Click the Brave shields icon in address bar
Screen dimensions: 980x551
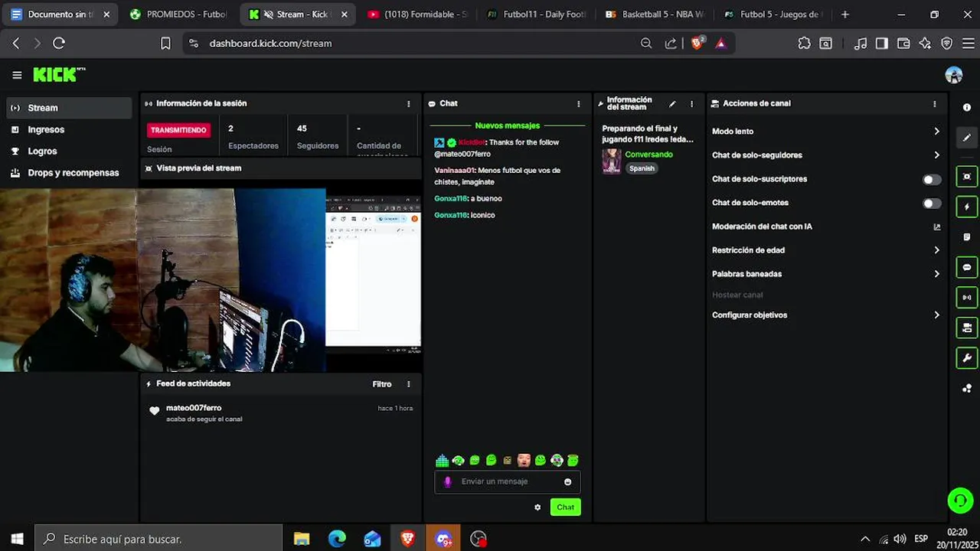point(697,44)
